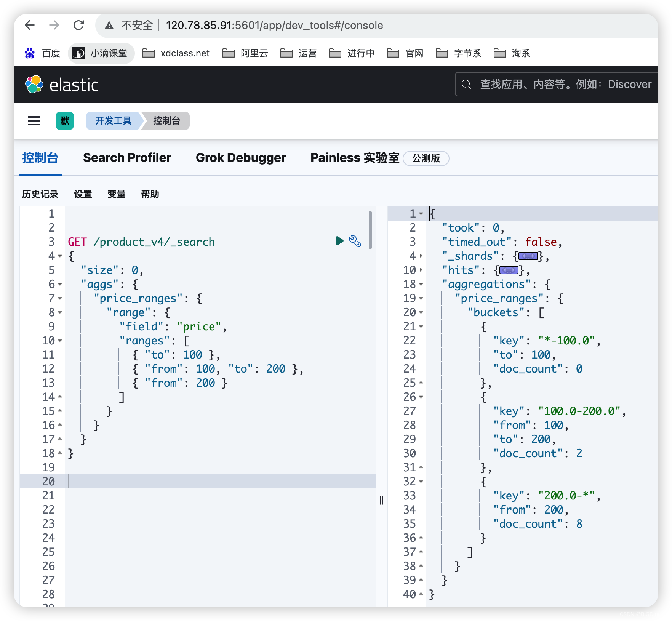Click the elastic logo

click(62, 85)
